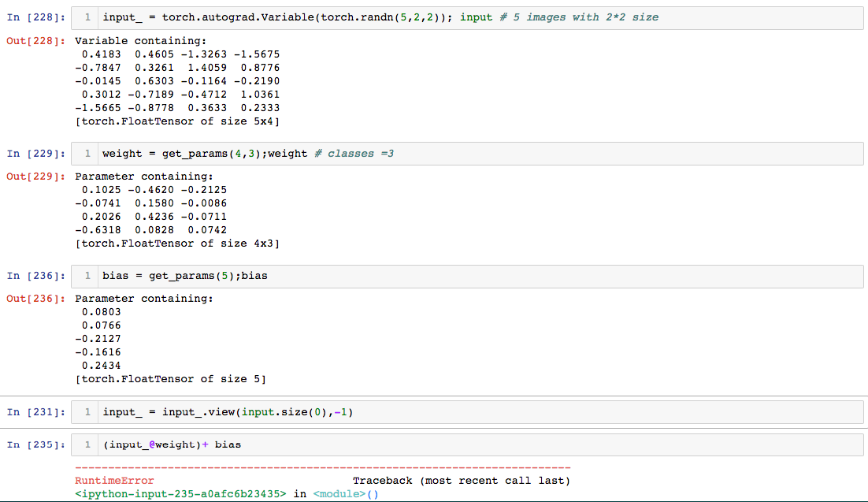
Task: Click the red RuntimeError label
Action: pyautogui.click(x=114, y=481)
